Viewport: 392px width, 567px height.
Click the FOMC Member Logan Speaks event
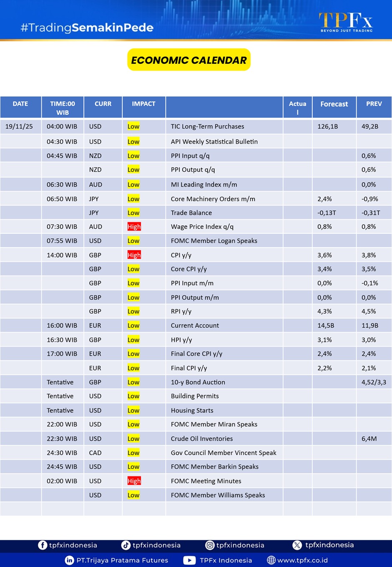click(x=214, y=241)
